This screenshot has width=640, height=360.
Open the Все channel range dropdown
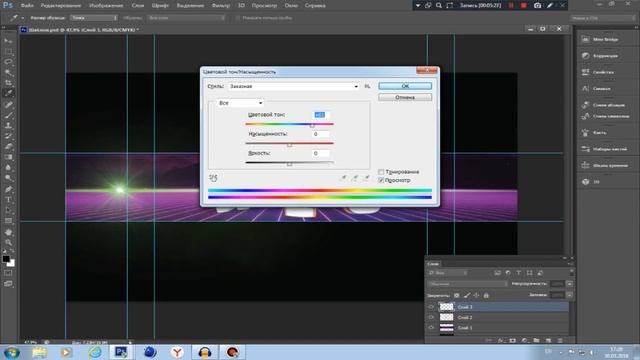pos(240,103)
